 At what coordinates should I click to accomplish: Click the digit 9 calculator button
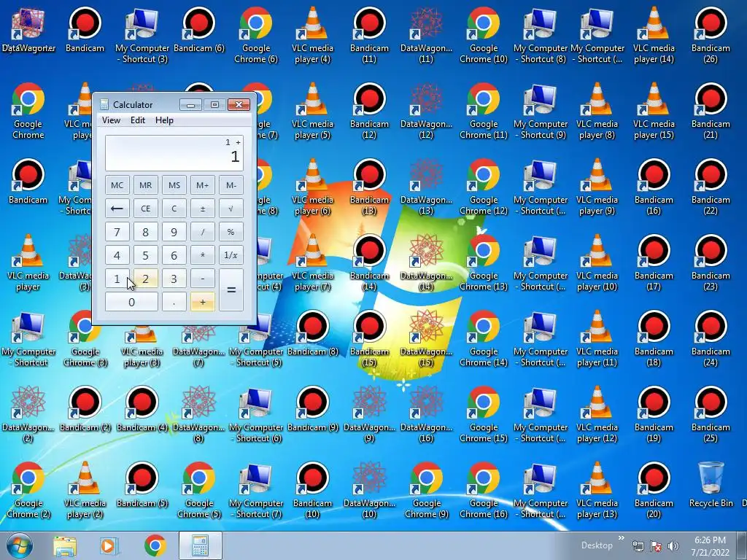(174, 232)
